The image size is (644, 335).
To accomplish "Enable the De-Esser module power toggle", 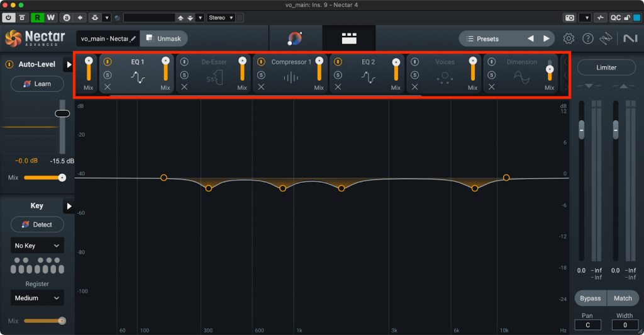I will (184, 62).
